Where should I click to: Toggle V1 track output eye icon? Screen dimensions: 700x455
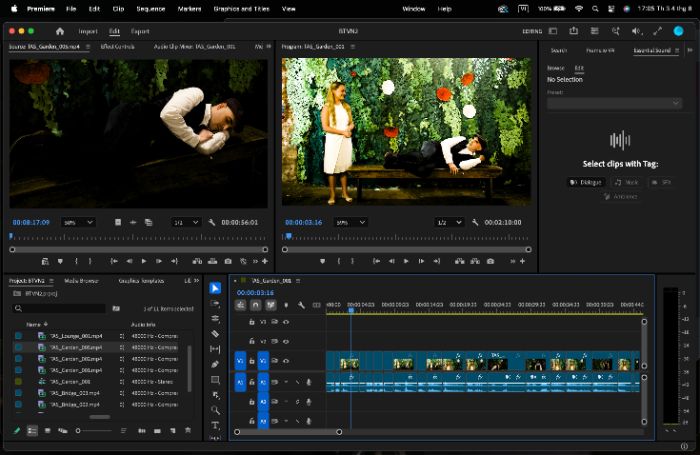(x=286, y=361)
